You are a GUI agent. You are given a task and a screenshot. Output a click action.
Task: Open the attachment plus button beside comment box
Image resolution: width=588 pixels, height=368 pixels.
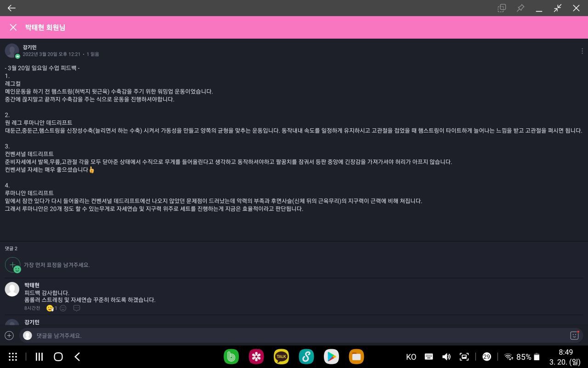tap(9, 335)
